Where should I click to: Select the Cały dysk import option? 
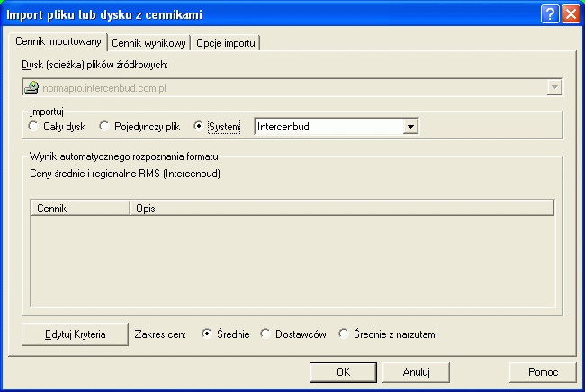coord(35,127)
